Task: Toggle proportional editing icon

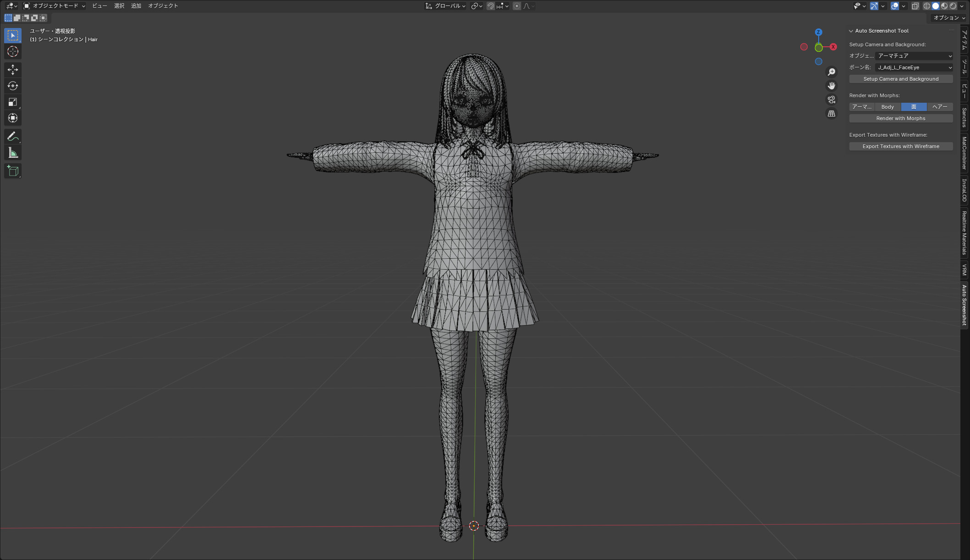Action: [x=517, y=6]
